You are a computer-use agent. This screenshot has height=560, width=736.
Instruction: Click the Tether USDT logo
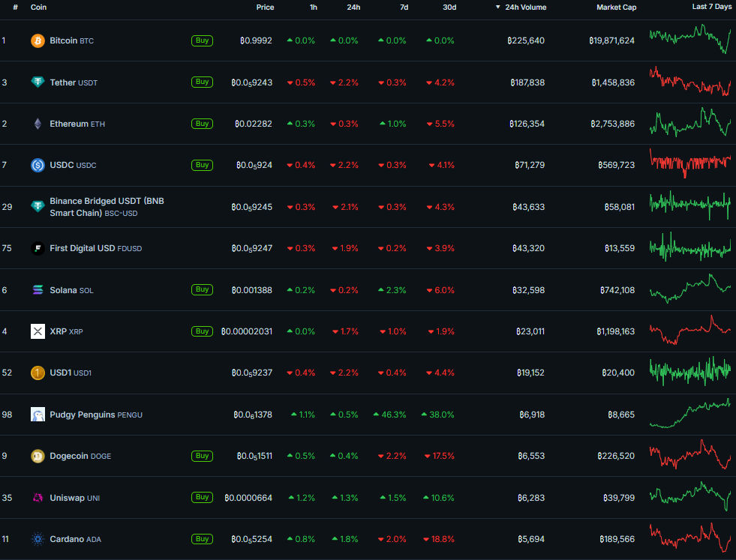coord(38,82)
